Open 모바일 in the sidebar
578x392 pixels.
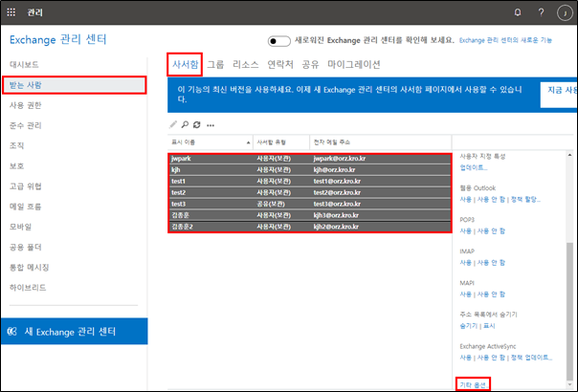[x=21, y=227]
